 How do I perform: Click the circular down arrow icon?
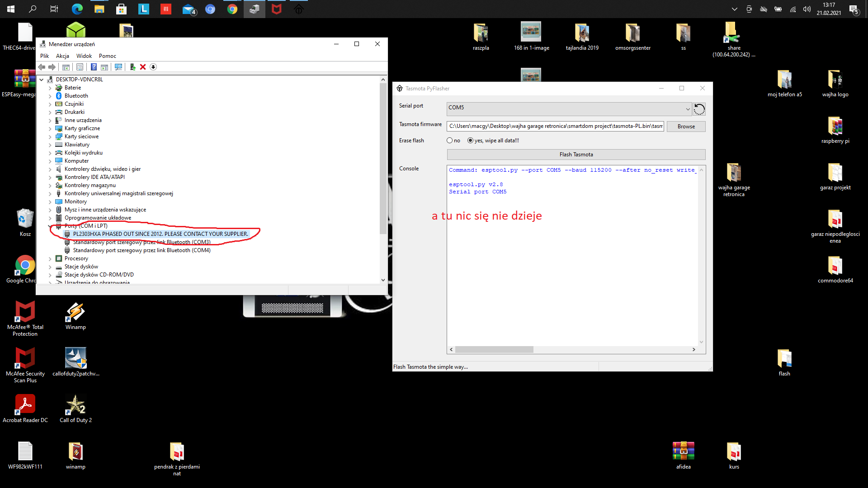[x=153, y=67]
